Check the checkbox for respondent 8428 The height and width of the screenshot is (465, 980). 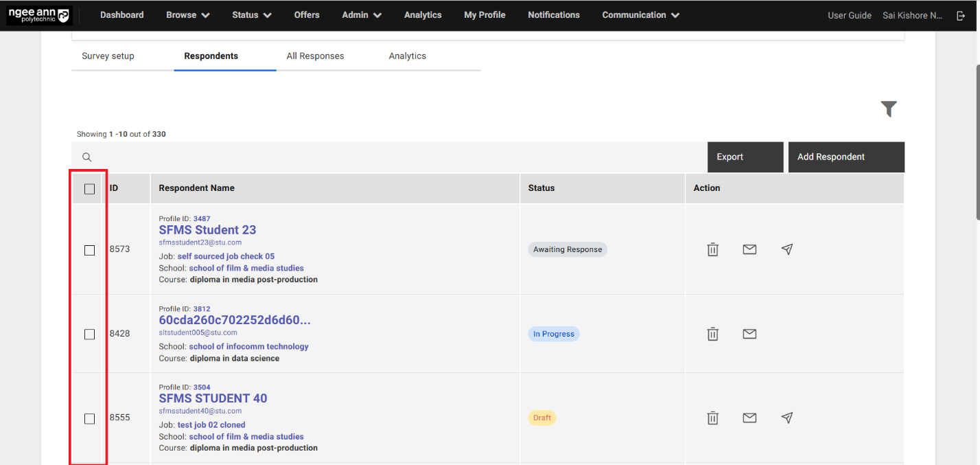point(89,334)
